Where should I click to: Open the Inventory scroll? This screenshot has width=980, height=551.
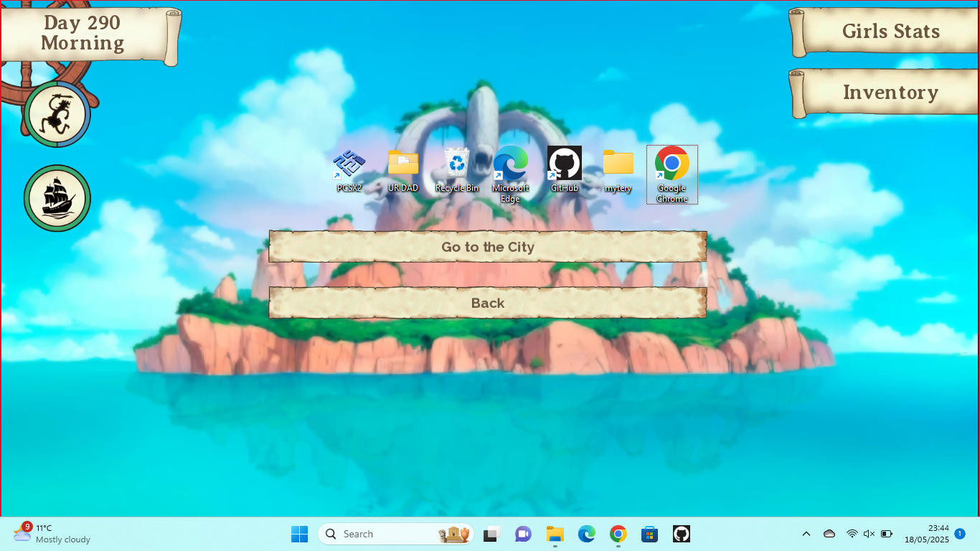click(x=884, y=93)
